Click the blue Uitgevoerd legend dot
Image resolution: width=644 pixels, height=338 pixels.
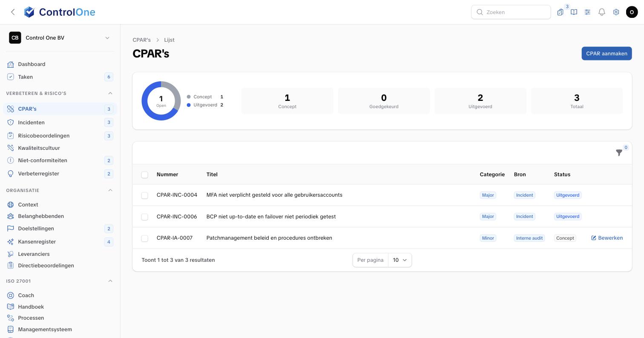[189, 105]
